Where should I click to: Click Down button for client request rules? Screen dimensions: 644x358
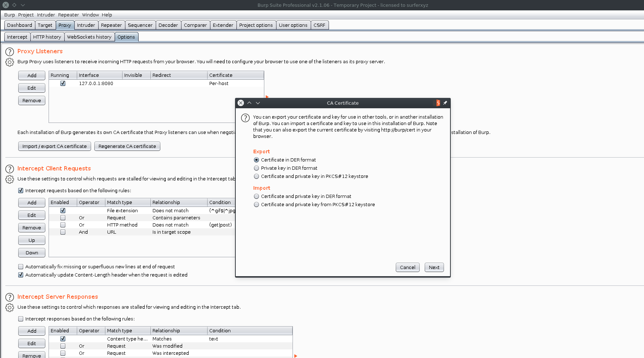pos(32,253)
